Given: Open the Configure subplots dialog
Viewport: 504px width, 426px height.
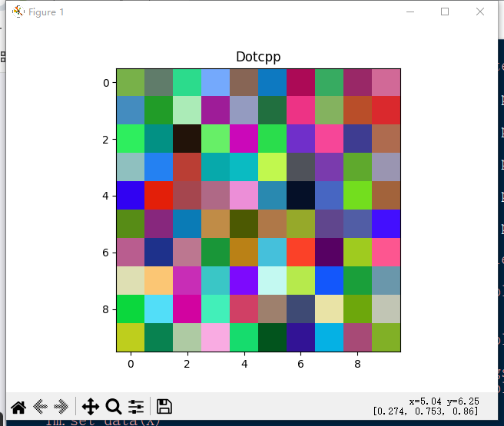Looking at the screenshot, I should coord(136,407).
